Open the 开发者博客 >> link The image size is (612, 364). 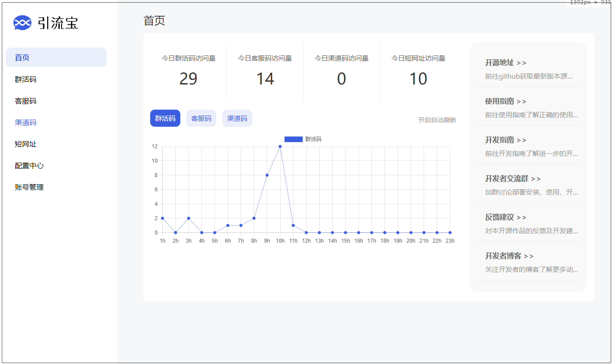coord(509,256)
